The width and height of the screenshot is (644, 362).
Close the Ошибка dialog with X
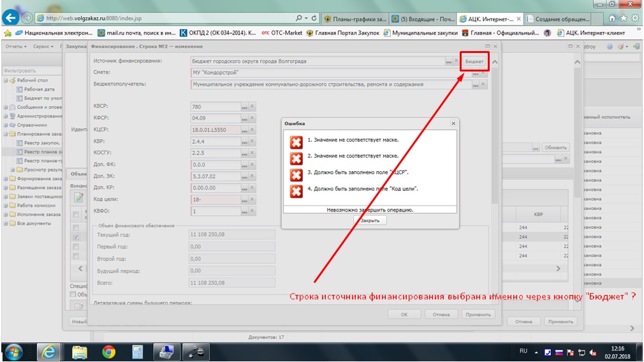[453, 123]
